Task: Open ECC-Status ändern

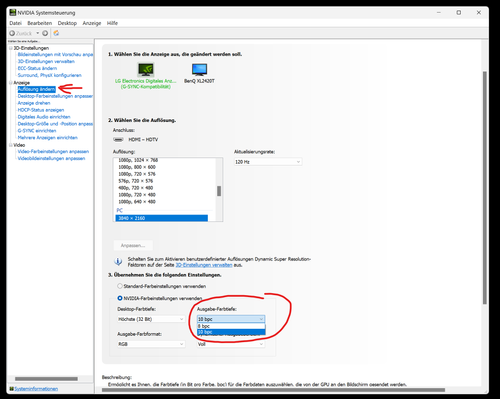Action: 37,68
